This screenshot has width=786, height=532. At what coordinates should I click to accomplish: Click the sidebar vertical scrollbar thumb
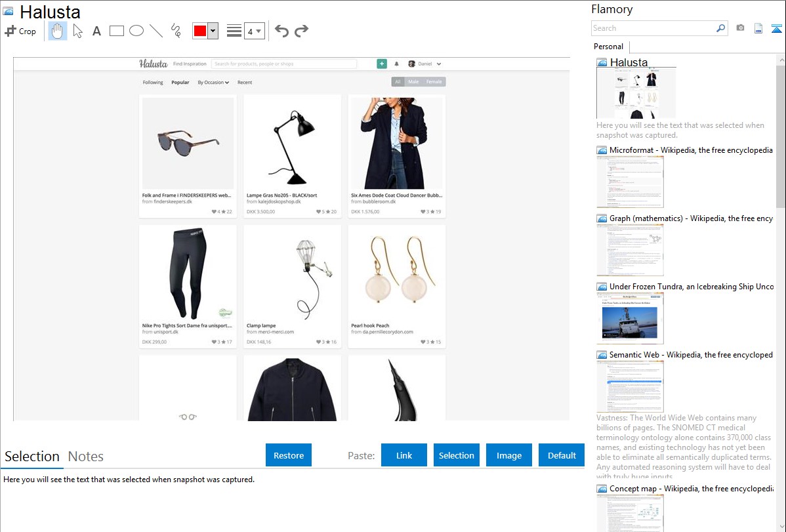(781, 135)
